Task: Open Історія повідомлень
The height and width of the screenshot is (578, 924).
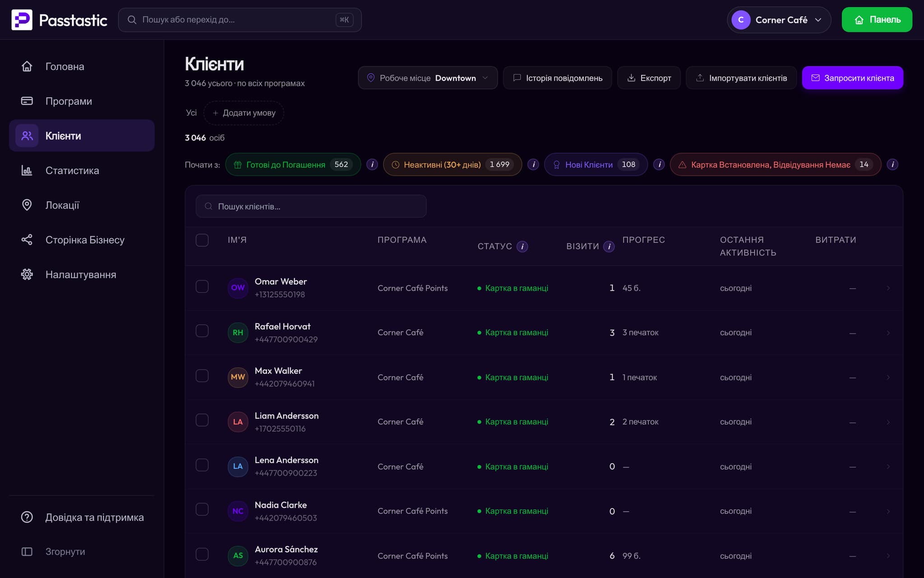Action: pyautogui.click(x=558, y=78)
